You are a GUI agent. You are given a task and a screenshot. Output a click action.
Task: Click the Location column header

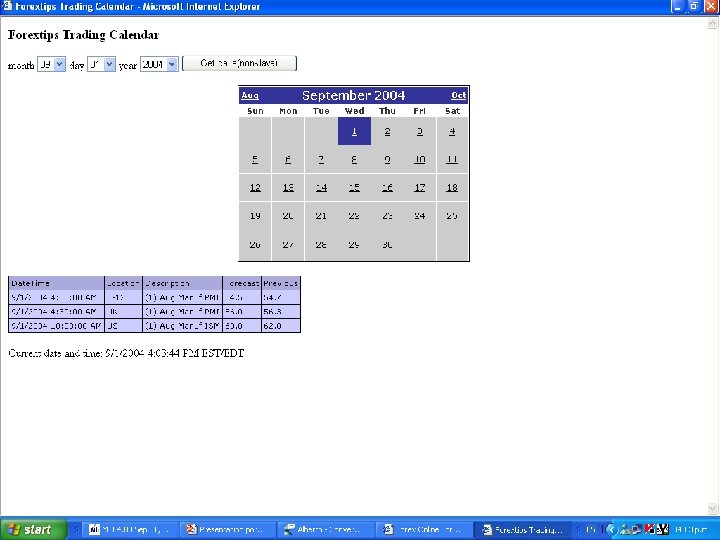(123, 283)
